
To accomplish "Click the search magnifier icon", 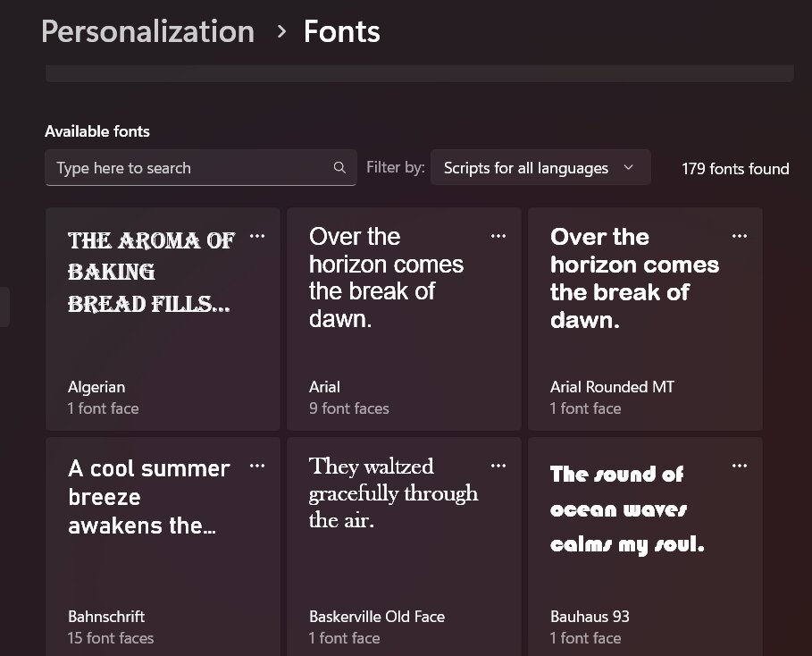I will pyautogui.click(x=339, y=167).
